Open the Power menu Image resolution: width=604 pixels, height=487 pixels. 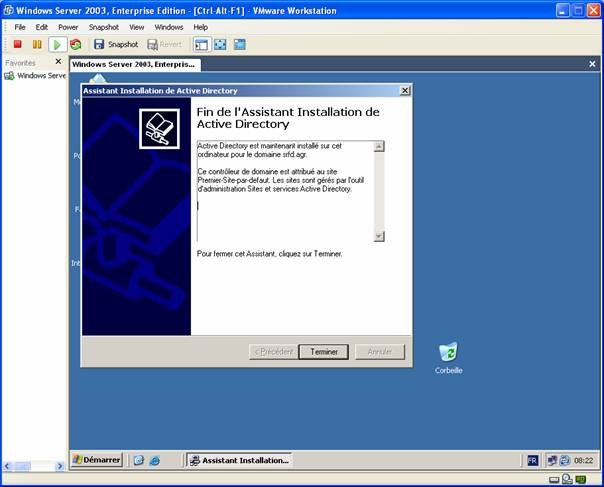coord(68,27)
